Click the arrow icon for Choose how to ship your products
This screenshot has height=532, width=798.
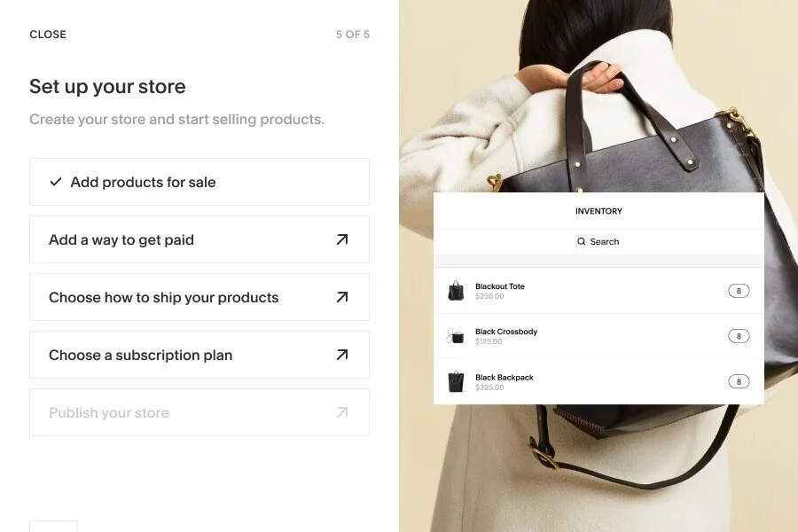(342, 297)
